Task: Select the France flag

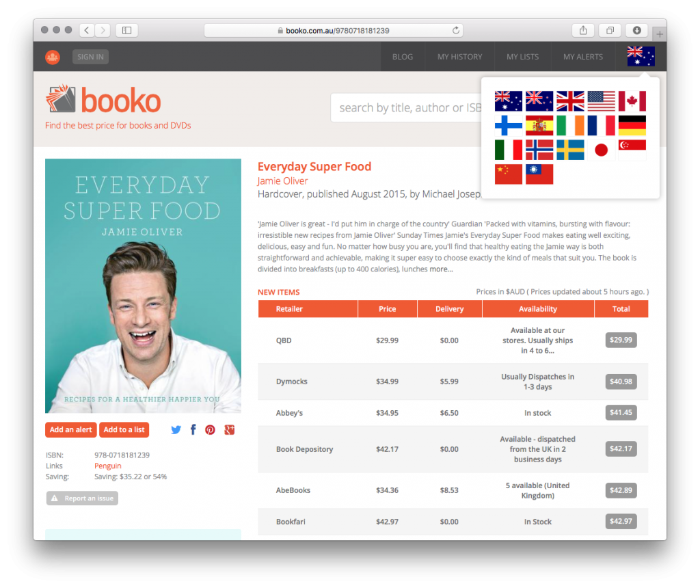Action: pyautogui.click(x=601, y=125)
